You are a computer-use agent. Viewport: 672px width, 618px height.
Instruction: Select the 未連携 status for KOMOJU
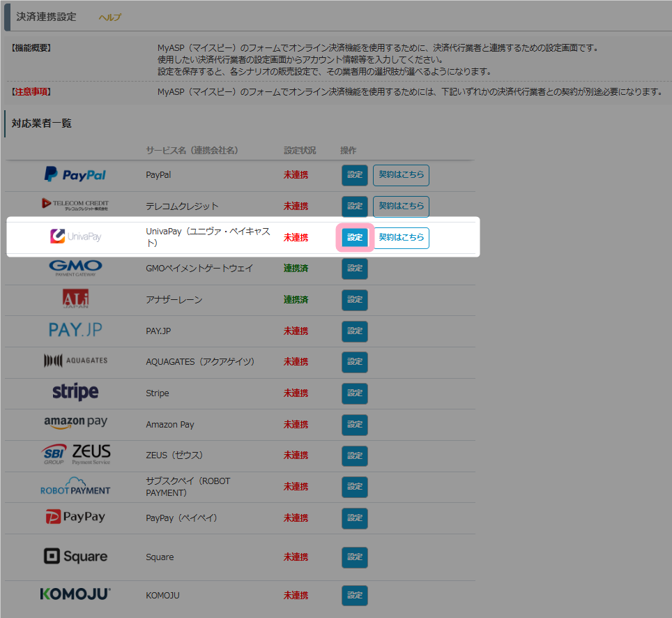tap(296, 596)
